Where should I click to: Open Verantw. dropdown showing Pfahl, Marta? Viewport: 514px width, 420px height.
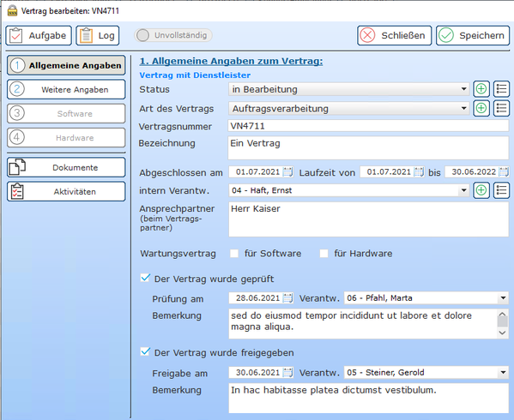click(x=426, y=298)
